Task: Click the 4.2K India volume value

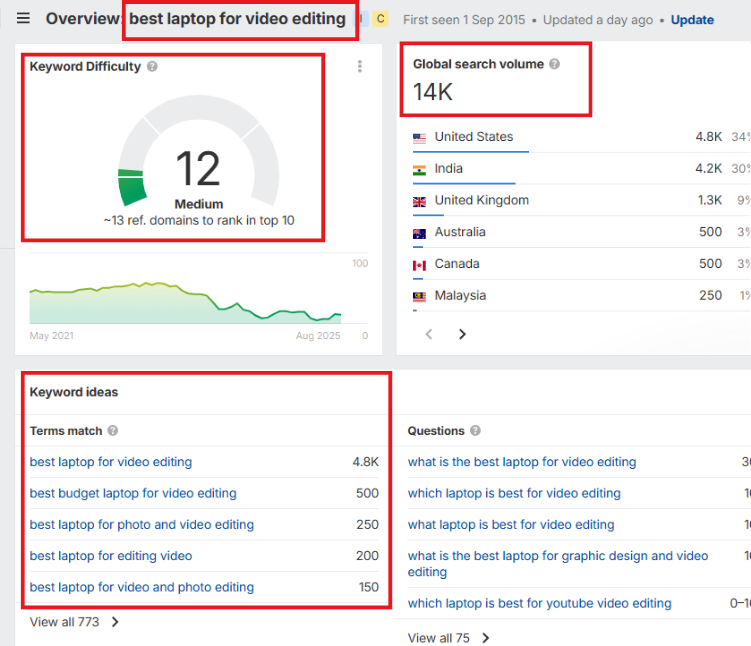Action: [708, 169]
